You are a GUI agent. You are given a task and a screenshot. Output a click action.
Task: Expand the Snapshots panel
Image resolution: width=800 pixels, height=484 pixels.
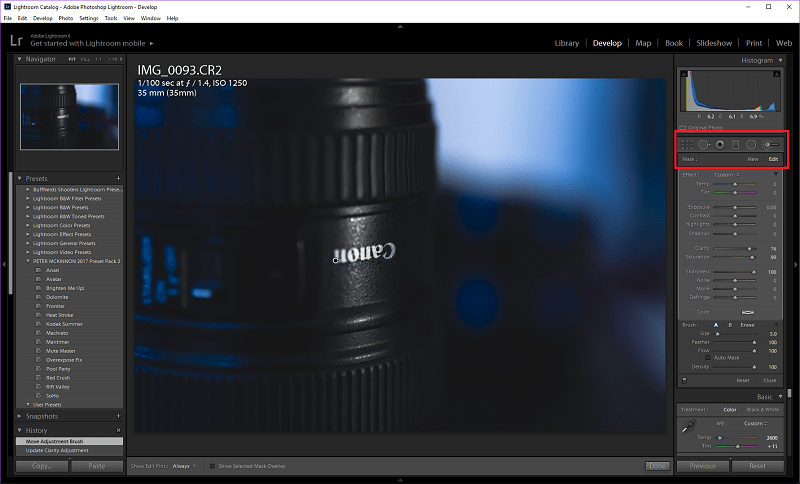coord(19,416)
